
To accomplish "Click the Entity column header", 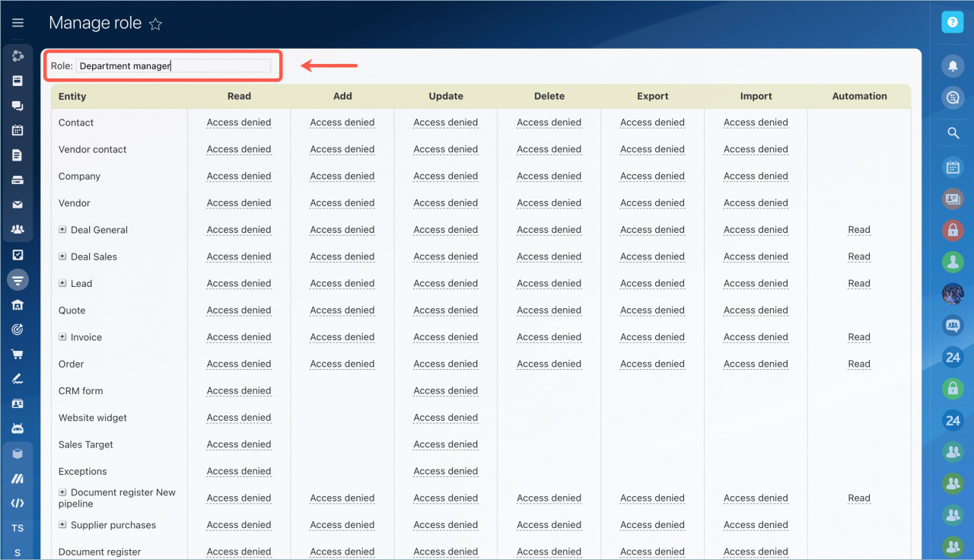I will point(72,97).
